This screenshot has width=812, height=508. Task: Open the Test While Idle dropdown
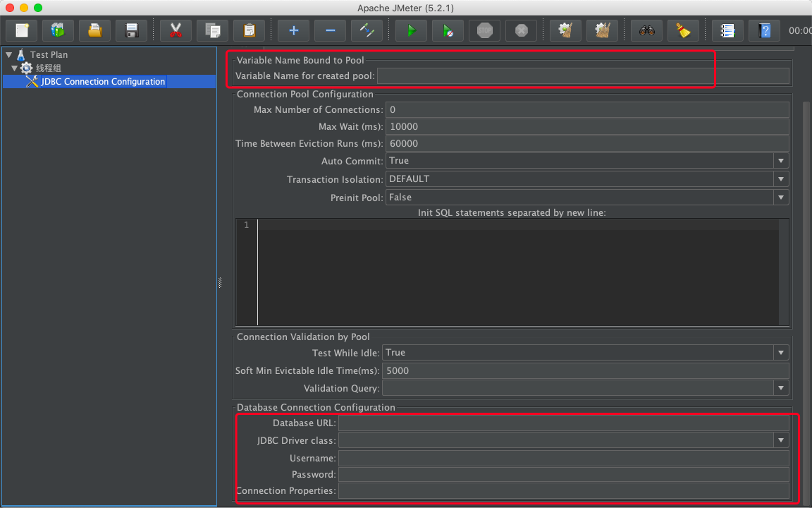(781, 353)
